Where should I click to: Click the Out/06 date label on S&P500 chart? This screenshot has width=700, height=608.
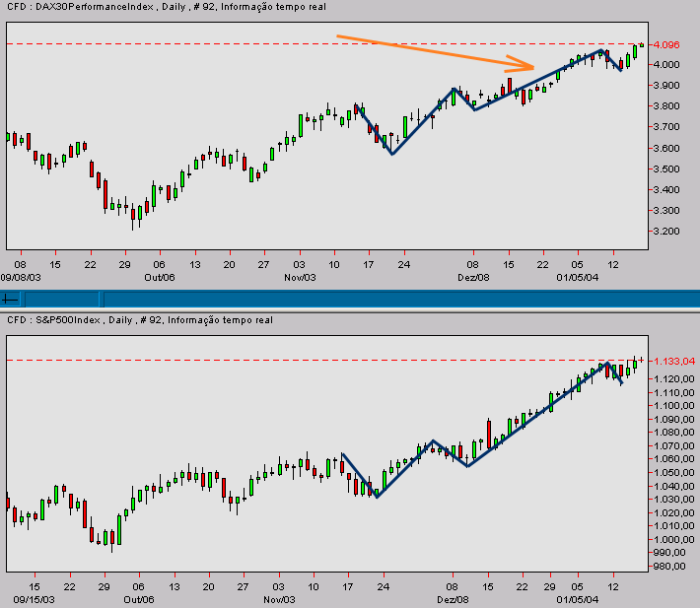click(139, 599)
